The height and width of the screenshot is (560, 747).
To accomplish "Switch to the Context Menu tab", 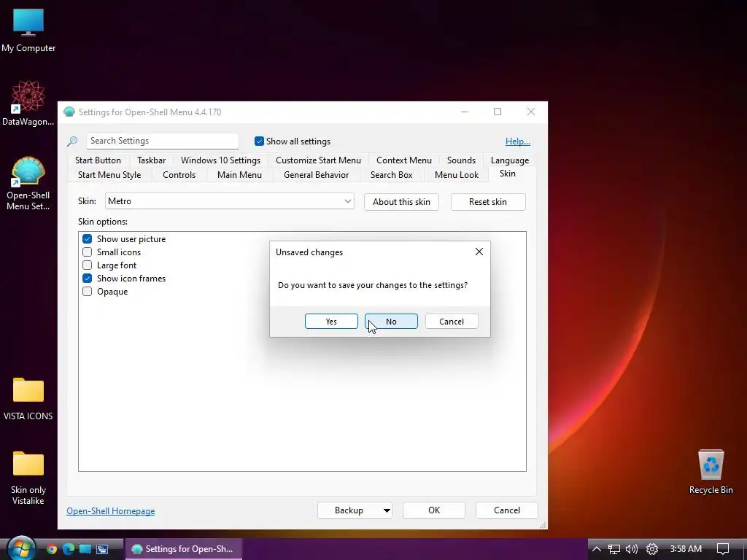I will click(x=404, y=160).
